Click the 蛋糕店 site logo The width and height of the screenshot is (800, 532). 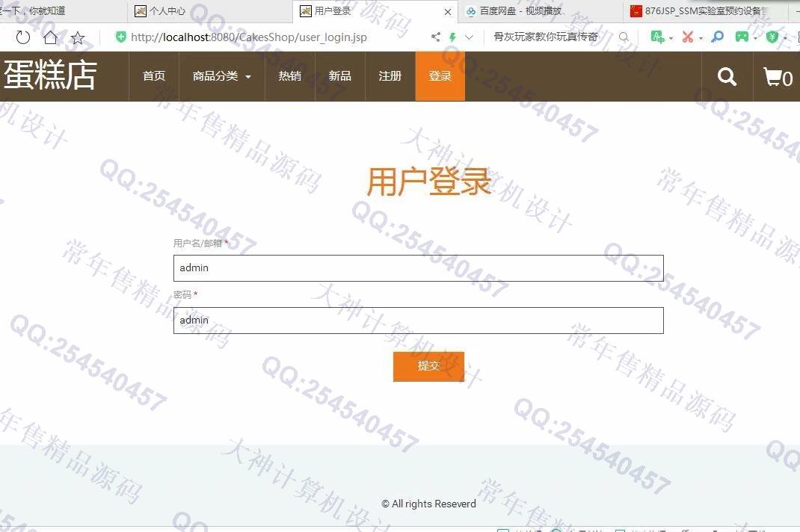[x=50, y=75]
